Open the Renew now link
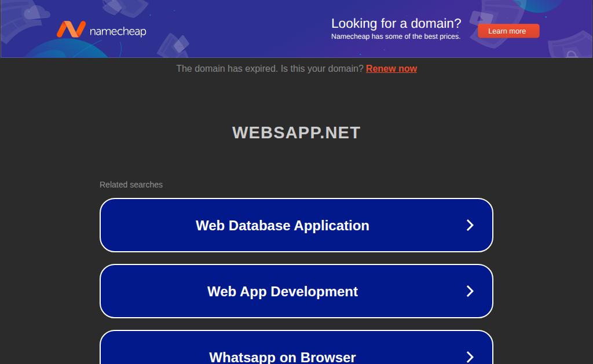Image resolution: width=593 pixels, height=364 pixels. point(391,68)
